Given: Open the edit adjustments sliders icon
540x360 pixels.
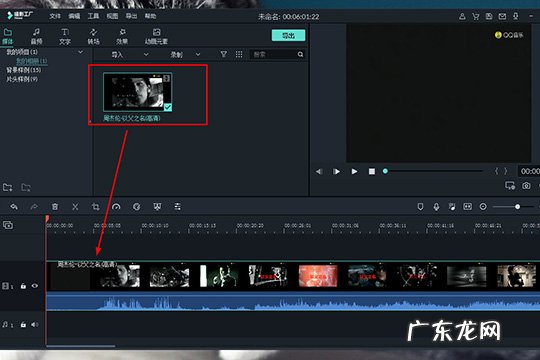Looking at the screenshot, I should (x=177, y=207).
